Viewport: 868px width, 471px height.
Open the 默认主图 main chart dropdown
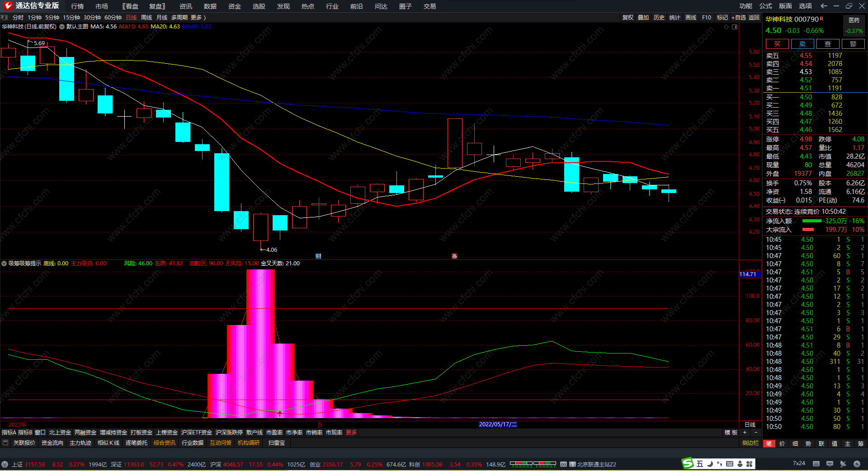61,27
